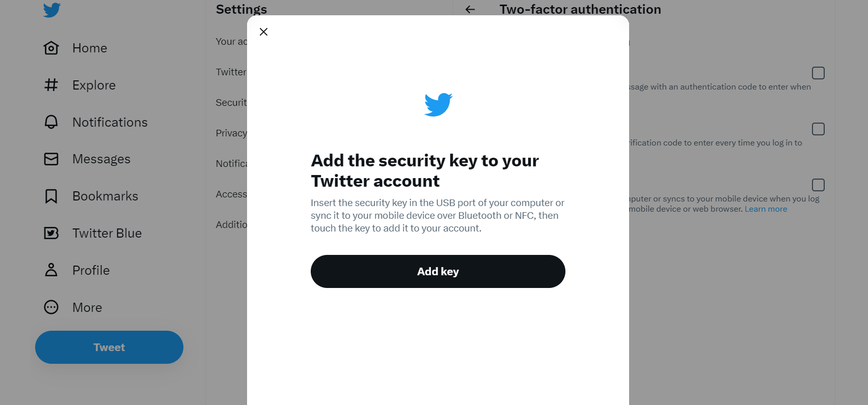Screen dimensions: 868x405
Task: Click the blue Tweet button
Action: (109, 348)
